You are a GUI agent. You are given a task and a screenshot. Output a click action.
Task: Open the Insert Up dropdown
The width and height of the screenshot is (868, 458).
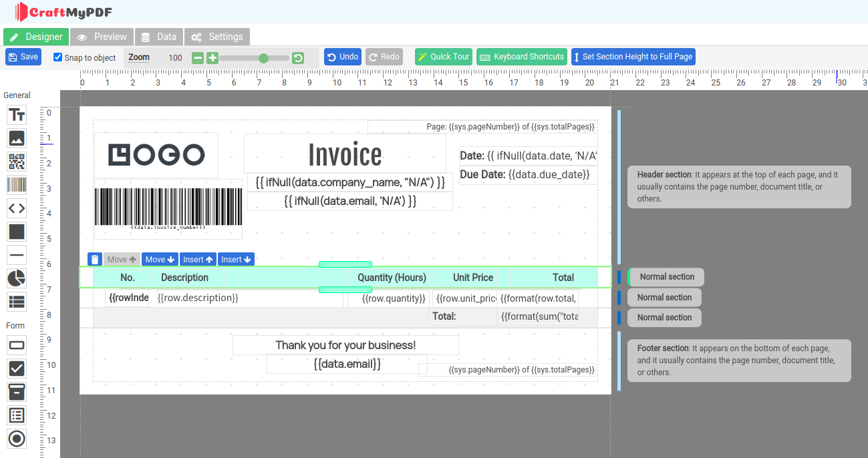click(198, 259)
